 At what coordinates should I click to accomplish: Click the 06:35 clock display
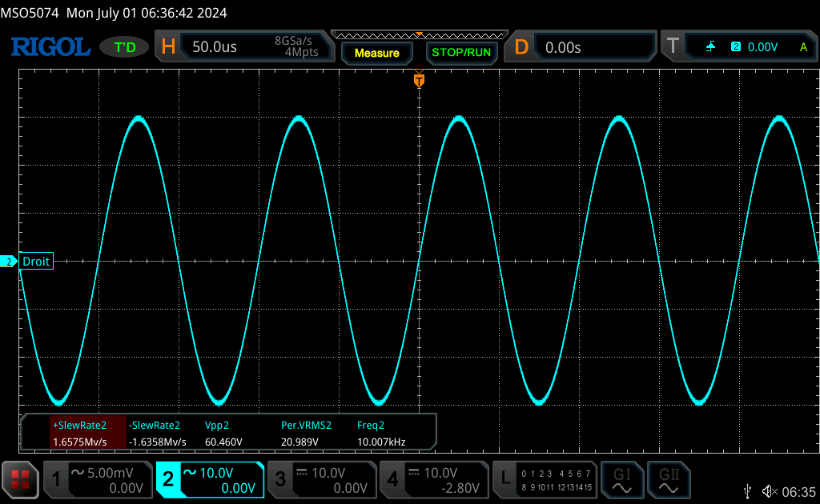(x=798, y=491)
